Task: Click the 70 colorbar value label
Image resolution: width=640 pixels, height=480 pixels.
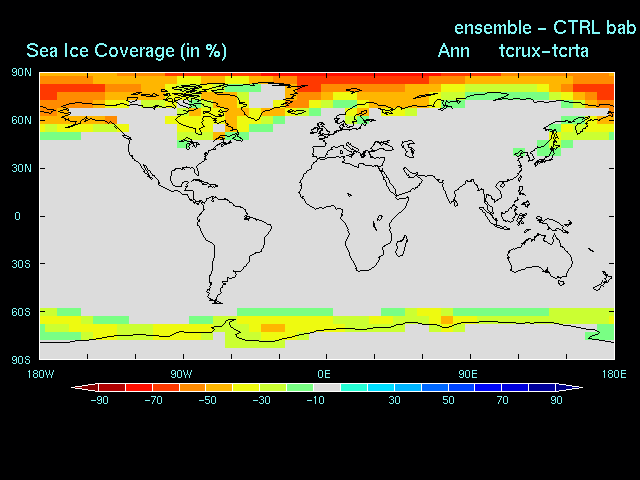Action: tap(502, 400)
